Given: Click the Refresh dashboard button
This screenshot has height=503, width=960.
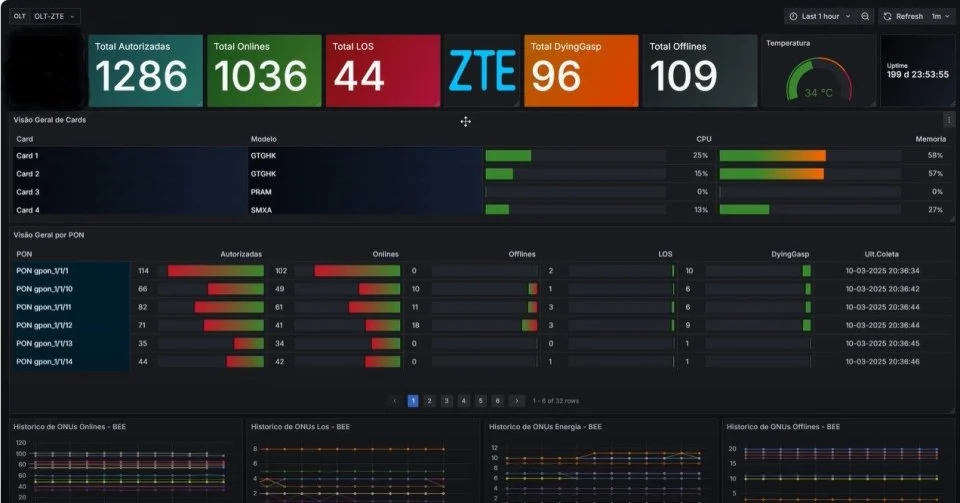Looking at the screenshot, I should [904, 17].
